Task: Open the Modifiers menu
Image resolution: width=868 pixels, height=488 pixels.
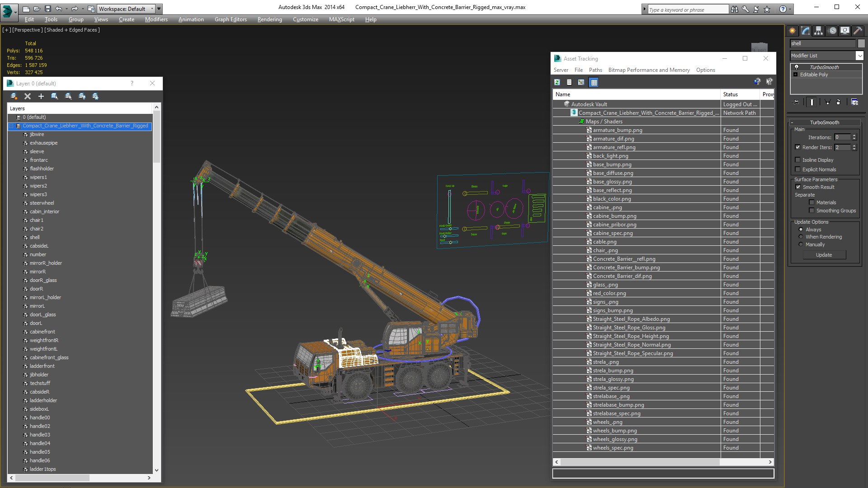Action: (156, 19)
